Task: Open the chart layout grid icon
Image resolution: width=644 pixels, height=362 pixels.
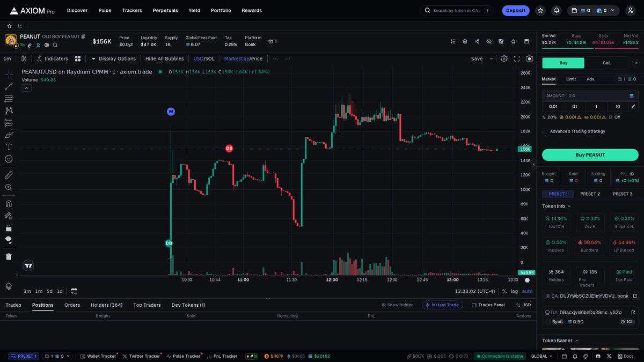Action: tap(78, 58)
